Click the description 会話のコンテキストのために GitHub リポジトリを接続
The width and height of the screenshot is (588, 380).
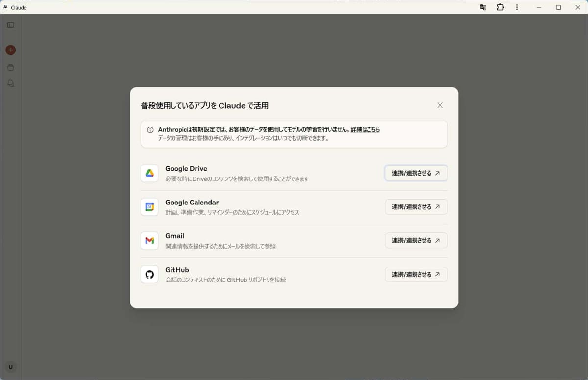click(226, 280)
